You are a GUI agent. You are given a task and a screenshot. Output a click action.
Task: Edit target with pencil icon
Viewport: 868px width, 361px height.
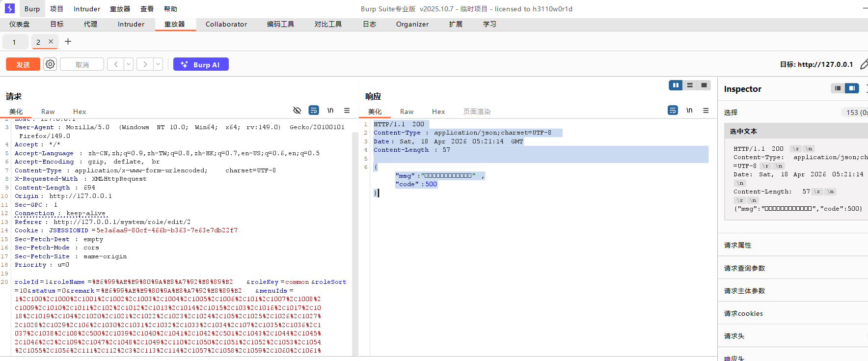tap(864, 64)
